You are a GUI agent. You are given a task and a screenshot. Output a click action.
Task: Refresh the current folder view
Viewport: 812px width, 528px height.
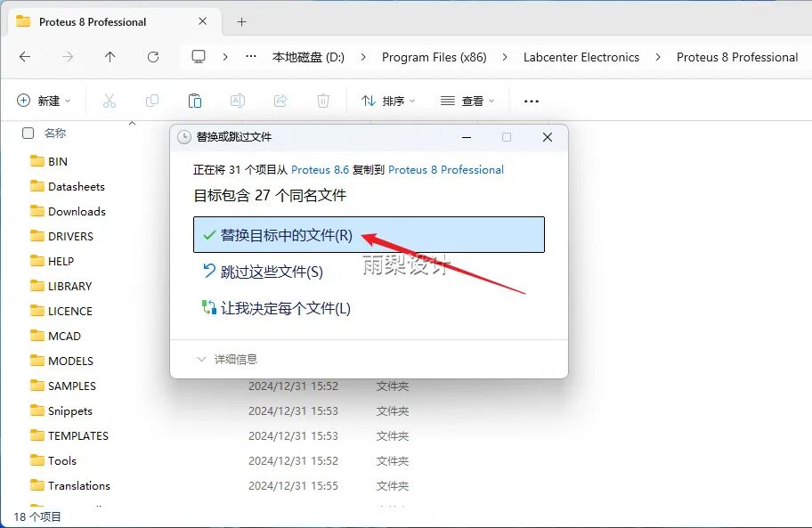click(153, 57)
